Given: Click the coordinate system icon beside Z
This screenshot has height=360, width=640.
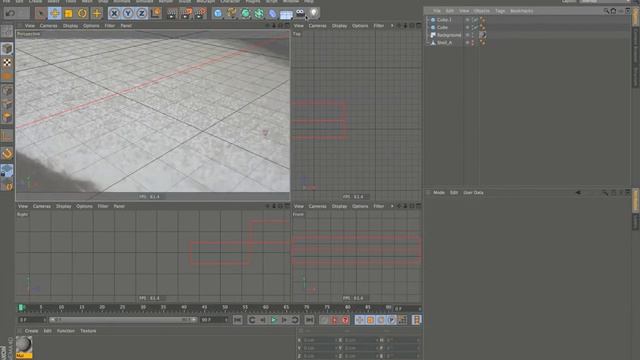Looking at the screenshot, I should point(156,13).
